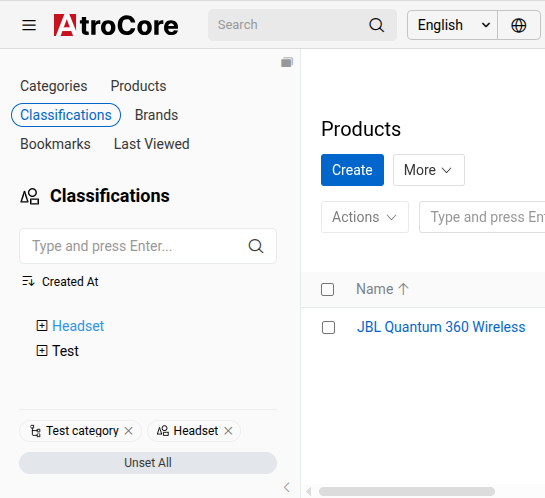Switch to the Categories tab
The image size is (545, 498).
pyautogui.click(x=54, y=86)
